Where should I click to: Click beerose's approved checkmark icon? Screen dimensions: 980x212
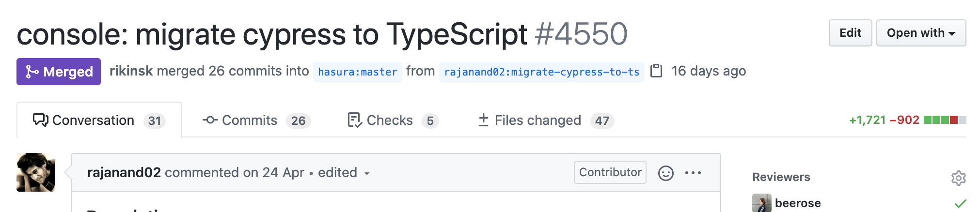[960, 203]
